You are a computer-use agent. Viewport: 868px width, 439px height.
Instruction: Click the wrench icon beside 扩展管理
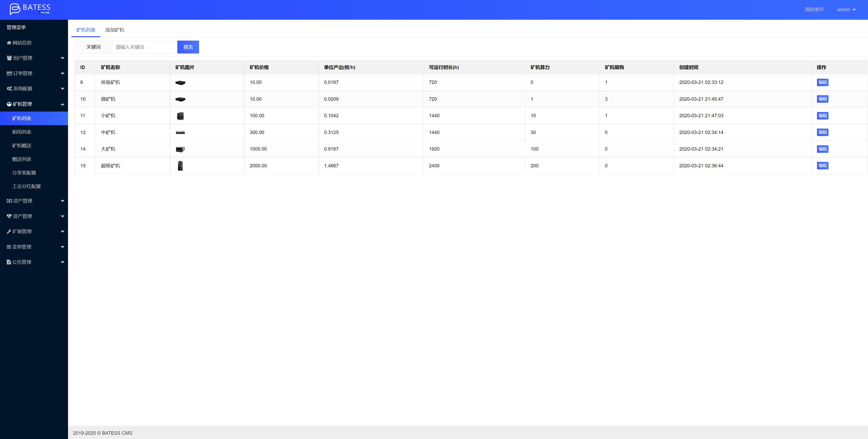click(x=9, y=232)
